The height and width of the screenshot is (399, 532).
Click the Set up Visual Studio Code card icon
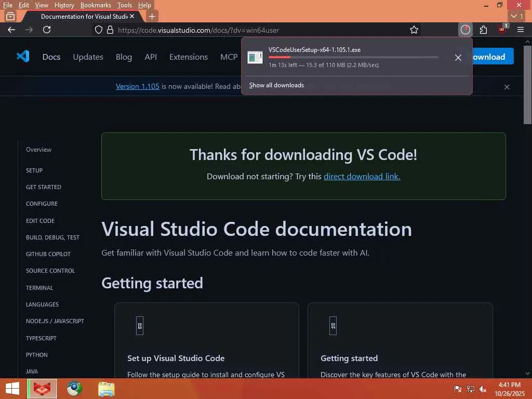pyautogui.click(x=140, y=326)
